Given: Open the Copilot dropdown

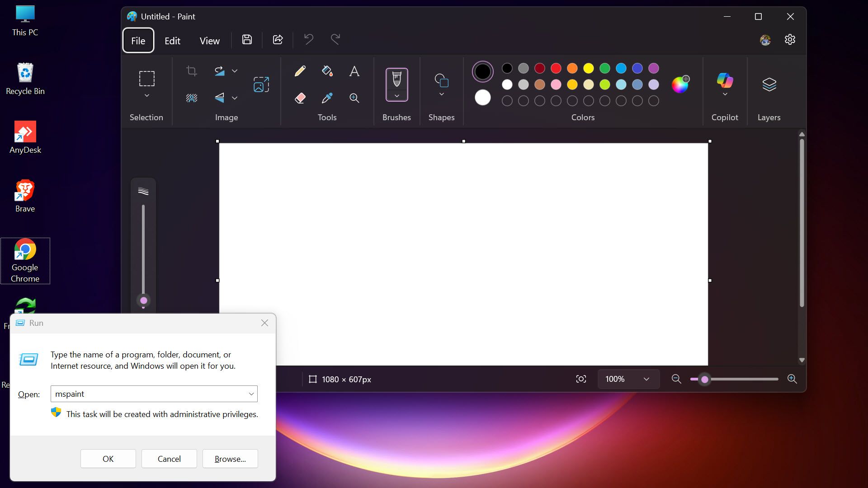Looking at the screenshot, I should click(725, 94).
